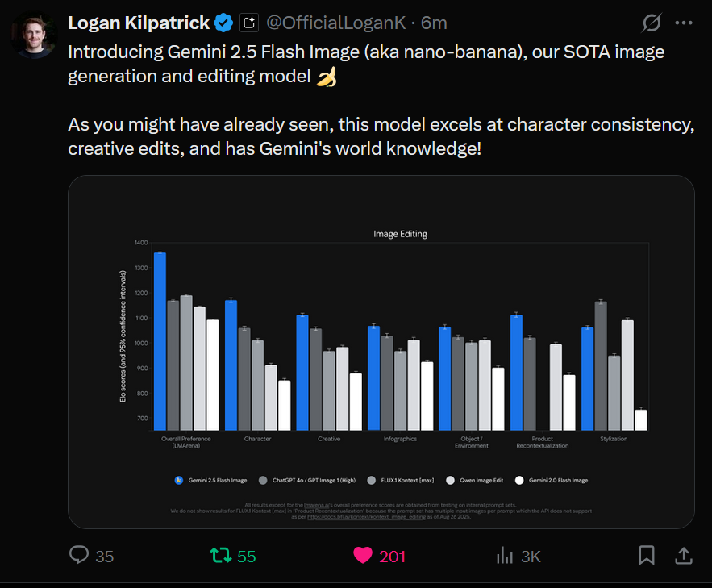712x588 pixels.
Task: Click the blue verified checkmark badge
Action: click(x=223, y=23)
